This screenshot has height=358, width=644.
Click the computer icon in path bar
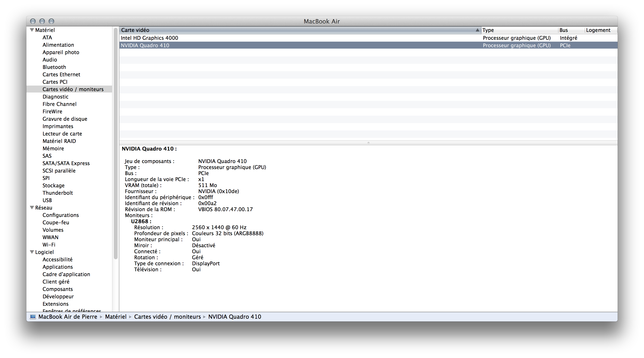click(x=33, y=317)
